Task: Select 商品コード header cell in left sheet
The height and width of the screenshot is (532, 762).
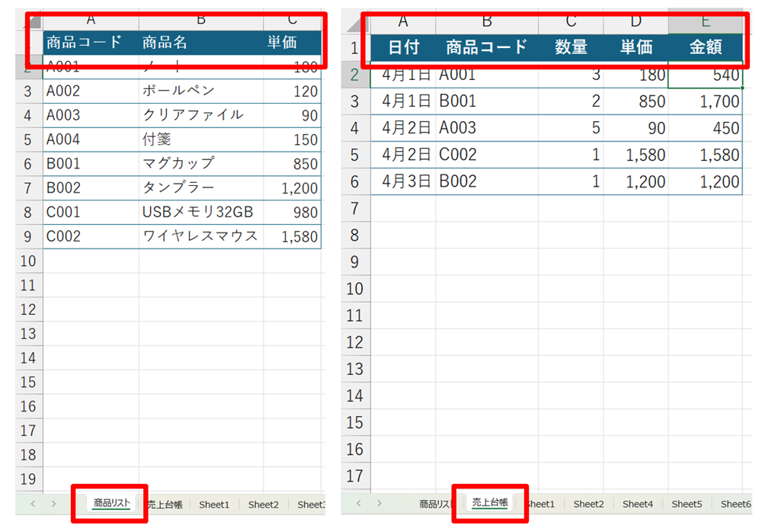Action: 91,43
